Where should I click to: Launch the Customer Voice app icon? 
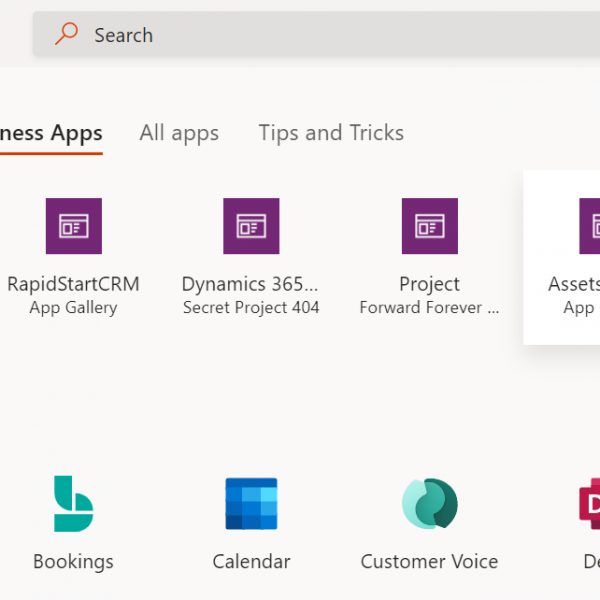(430, 504)
